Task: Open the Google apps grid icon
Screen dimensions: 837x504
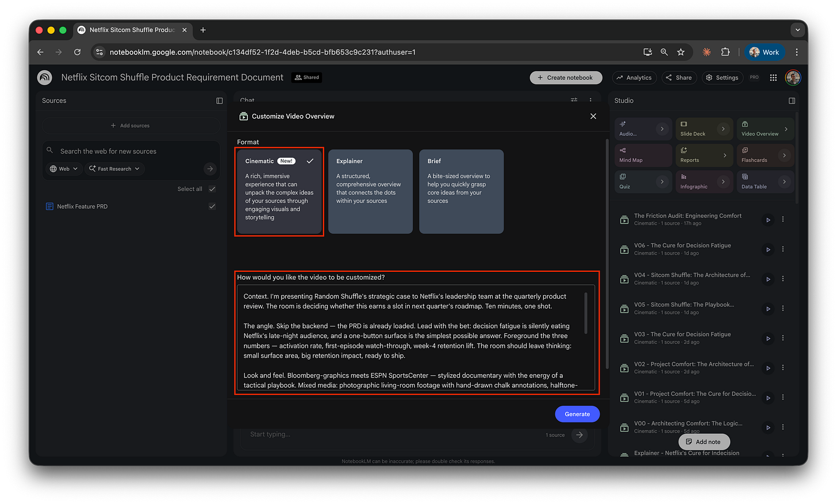Action: pos(773,78)
